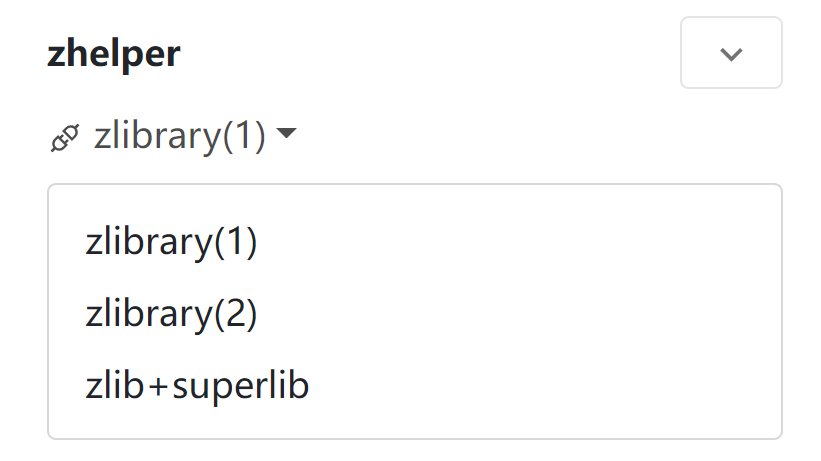Click the first entry in the dropdown list
Screen dimensions: 821x461
pos(171,243)
